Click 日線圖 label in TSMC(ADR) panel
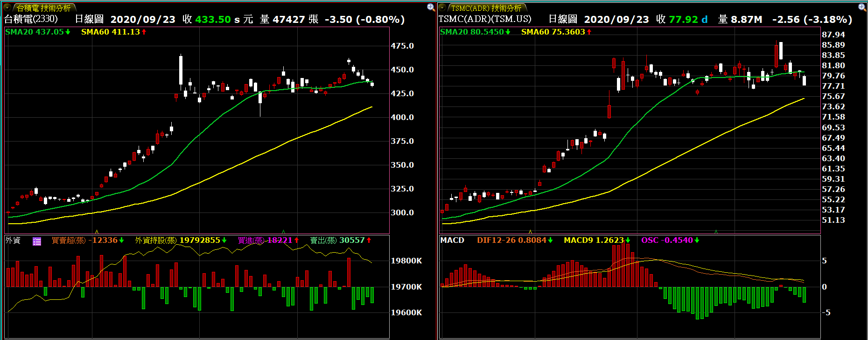 [563, 19]
